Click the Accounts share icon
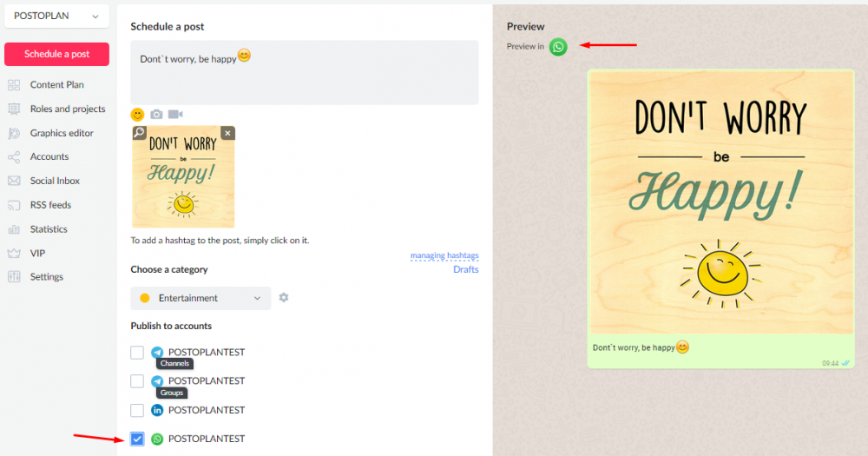The image size is (868, 456). 14,157
